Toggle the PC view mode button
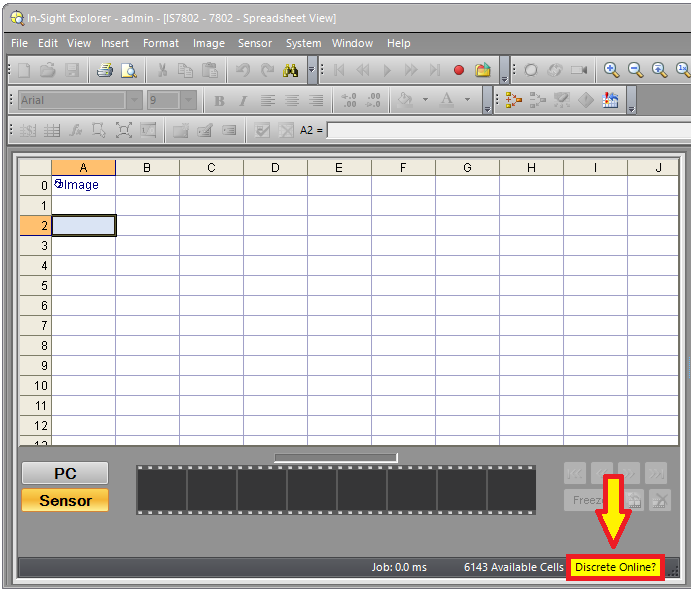The image size is (691, 590). 65,473
